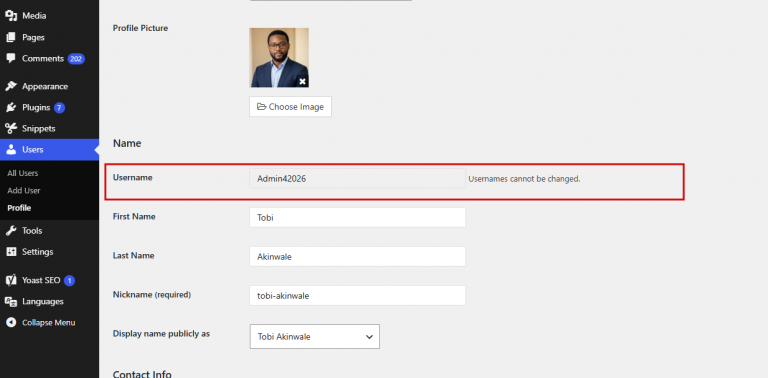Click the Username label

pyautogui.click(x=133, y=178)
